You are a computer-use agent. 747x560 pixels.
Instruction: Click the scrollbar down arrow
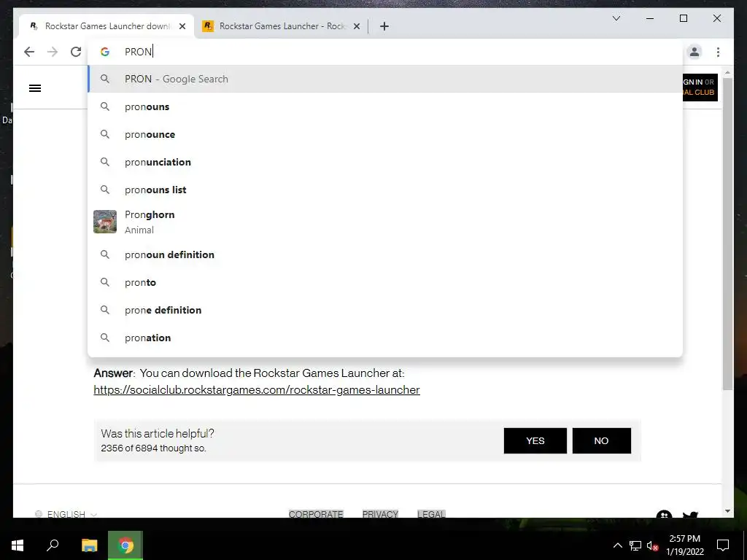pyautogui.click(x=727, y=511)
